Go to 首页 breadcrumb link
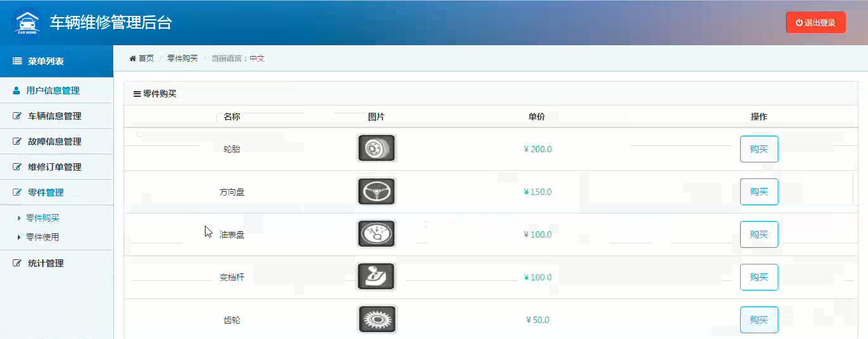Viewport: 868px width, 339px height. tap(146, 58)
